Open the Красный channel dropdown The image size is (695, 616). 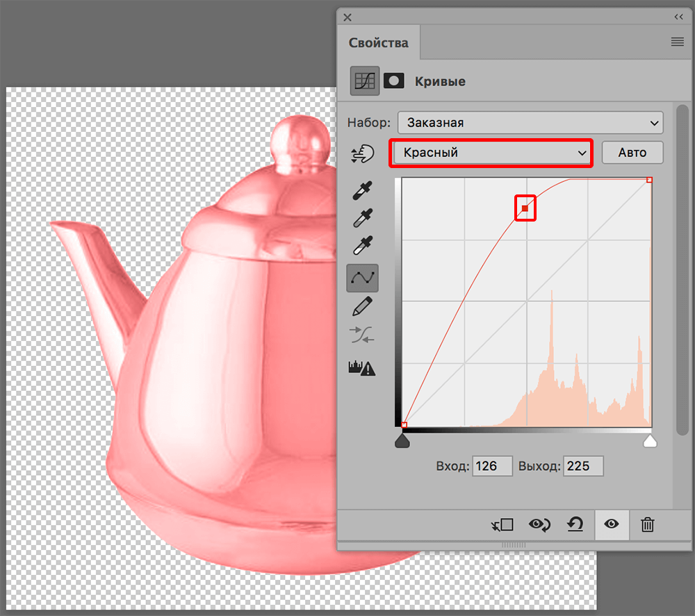pos(491,153)
